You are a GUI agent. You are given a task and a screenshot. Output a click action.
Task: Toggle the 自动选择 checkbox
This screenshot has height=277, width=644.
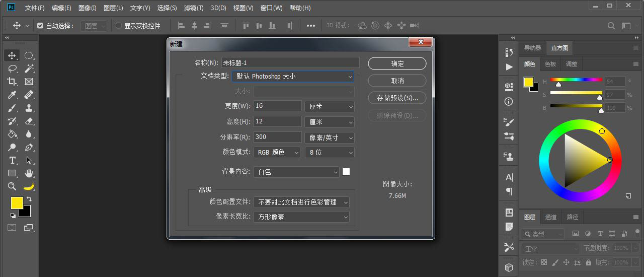40,26
